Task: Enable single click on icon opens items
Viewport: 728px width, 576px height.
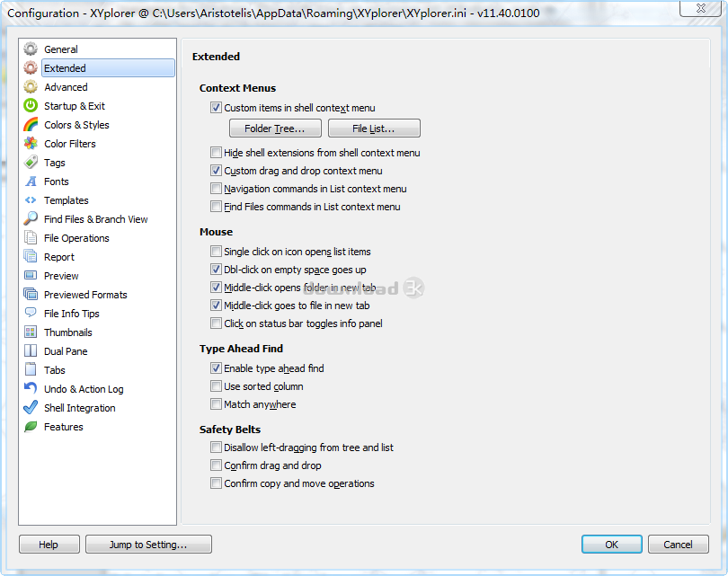Action: [x=216, y=252]
